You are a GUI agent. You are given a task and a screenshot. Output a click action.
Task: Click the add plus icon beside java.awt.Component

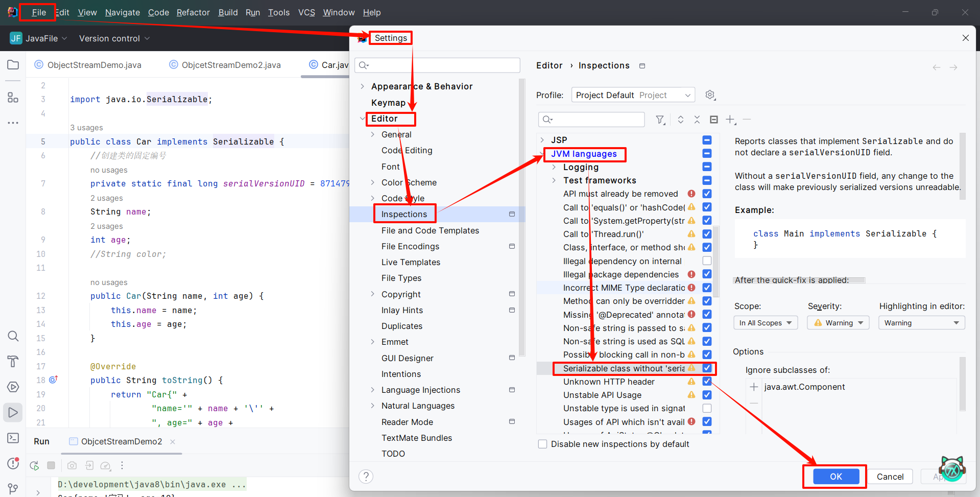(x=754, y=387)
